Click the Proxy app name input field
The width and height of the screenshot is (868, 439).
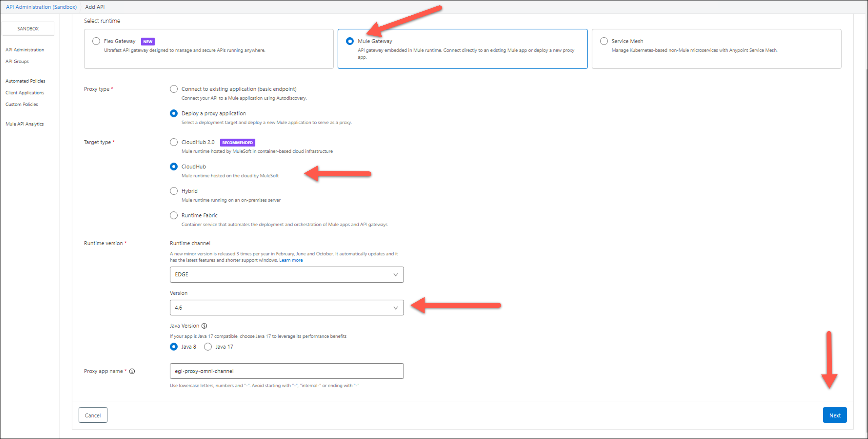point(287,371)
